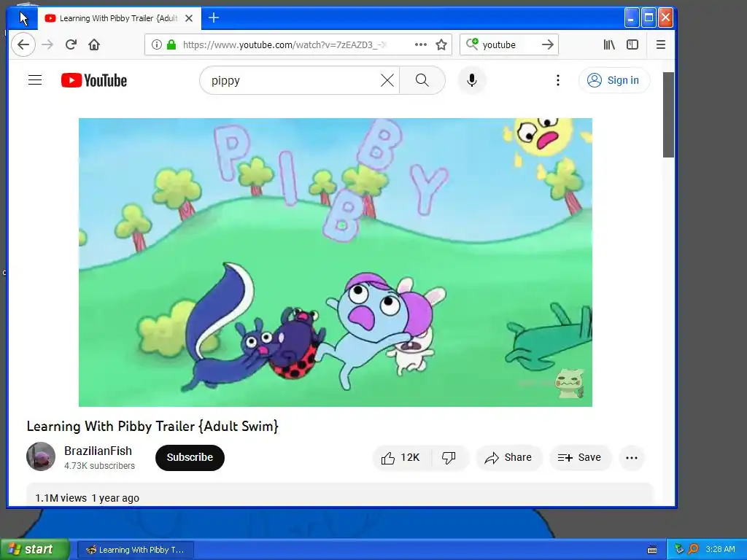Share the video

508,458
